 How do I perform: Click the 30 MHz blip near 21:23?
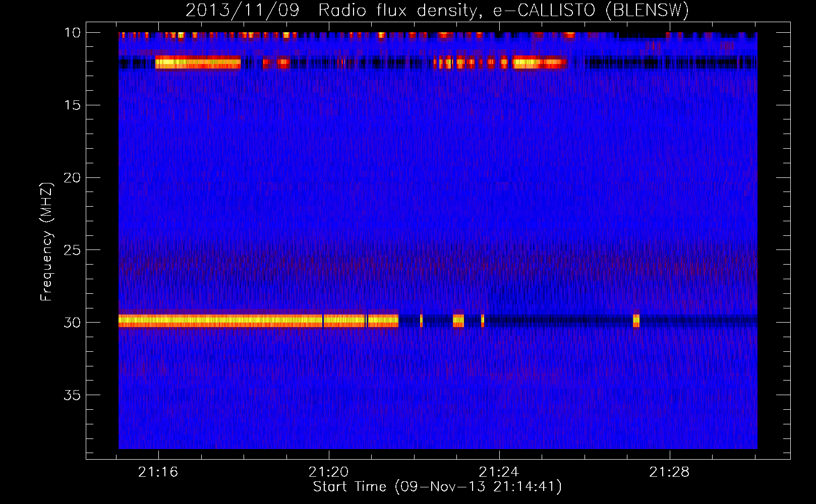pyautogui.click(x=458, y=321)
